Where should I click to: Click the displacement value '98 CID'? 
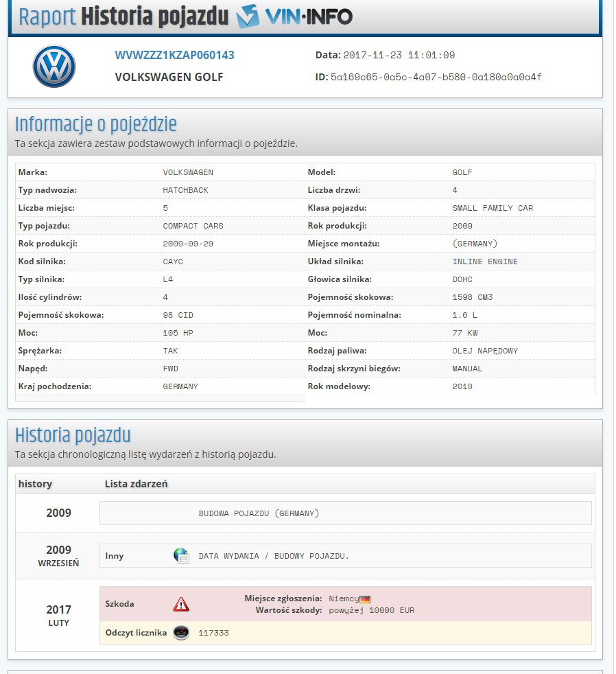[x=178, y=316]
